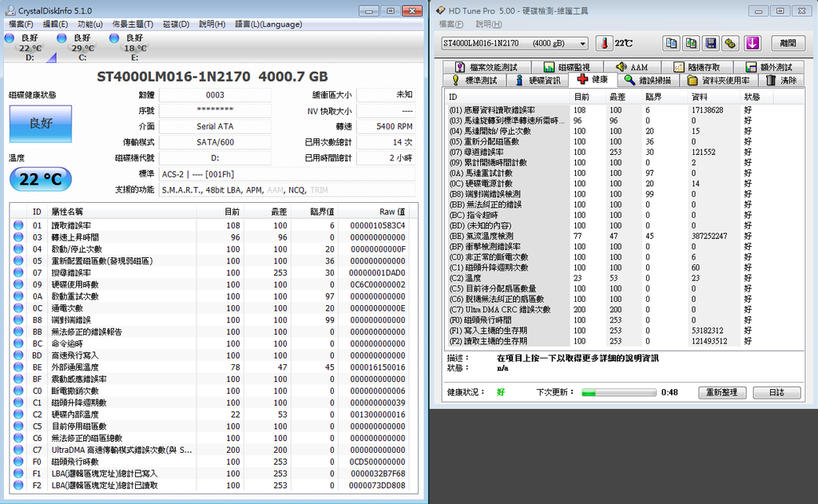Open 說明(H) menu in CrystalDiskInfo
818x504 pixels.
click(x=212, y=25)
